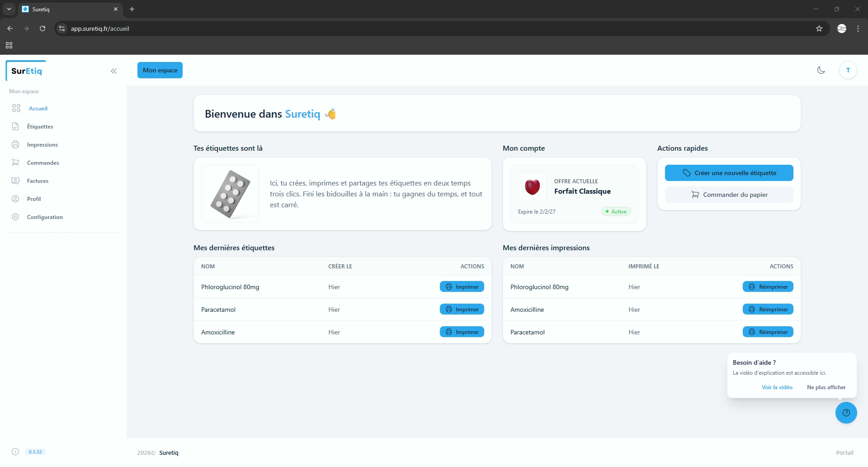Click the IMPRIMÉ LE column header

644,266
